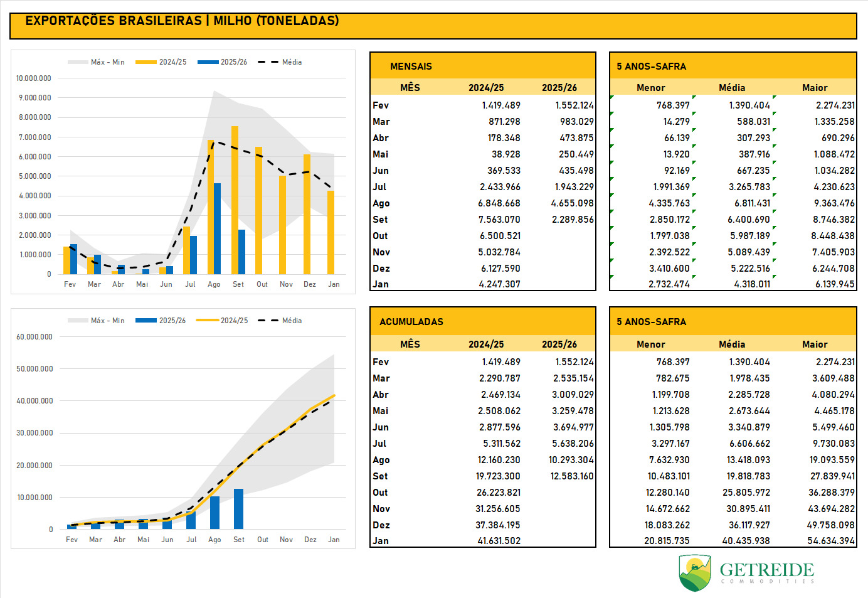Click the blue Set bar in accumulated chart
Viewport: 868px width, 598px height.
[x=238, y=509]
